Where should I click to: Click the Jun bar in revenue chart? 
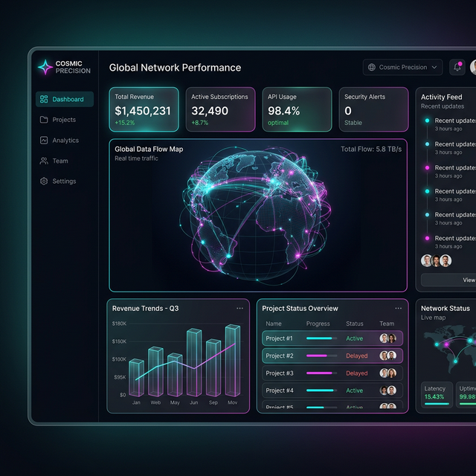point(194,362)
